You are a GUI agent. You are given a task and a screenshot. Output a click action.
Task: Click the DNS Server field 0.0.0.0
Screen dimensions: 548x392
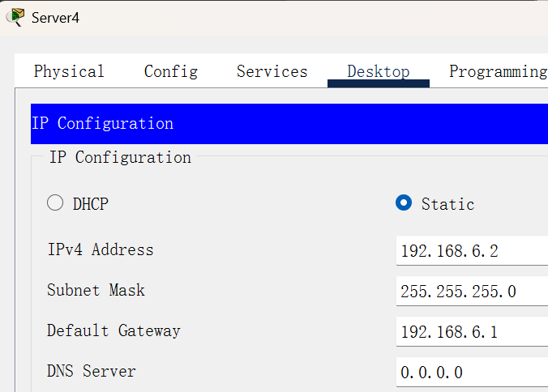[472, 372]
